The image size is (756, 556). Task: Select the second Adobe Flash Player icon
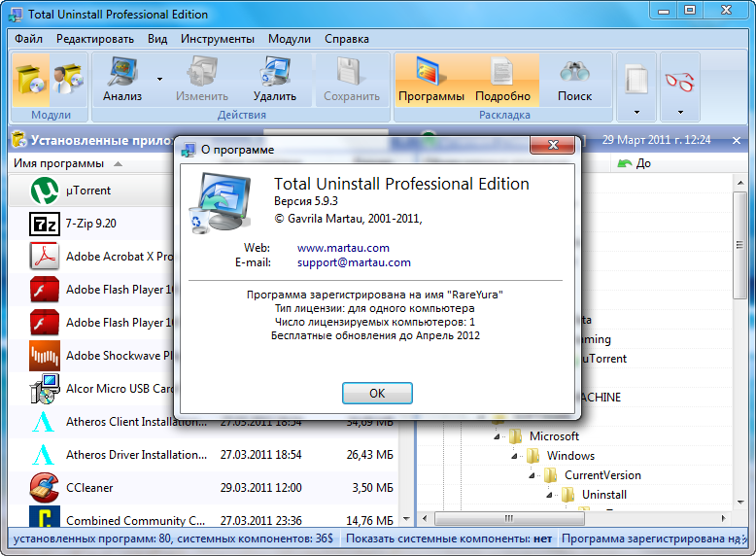[x=45, y=322]
